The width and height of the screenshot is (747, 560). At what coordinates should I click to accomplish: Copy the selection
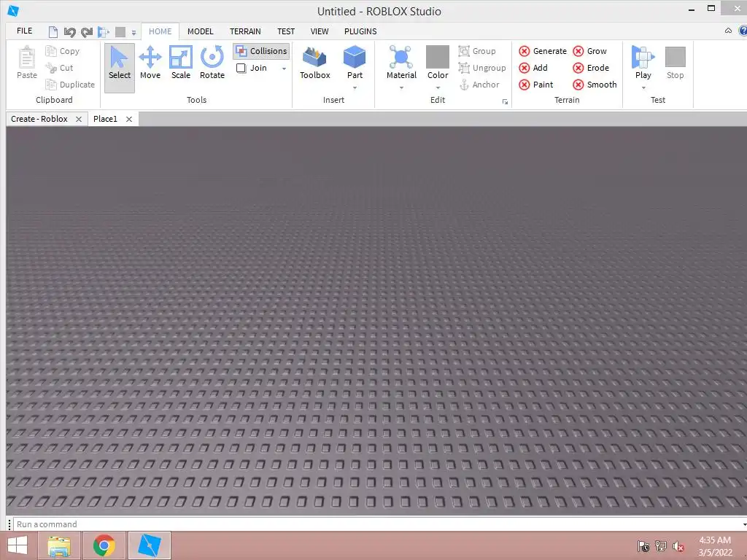click(x=63, y=51)
